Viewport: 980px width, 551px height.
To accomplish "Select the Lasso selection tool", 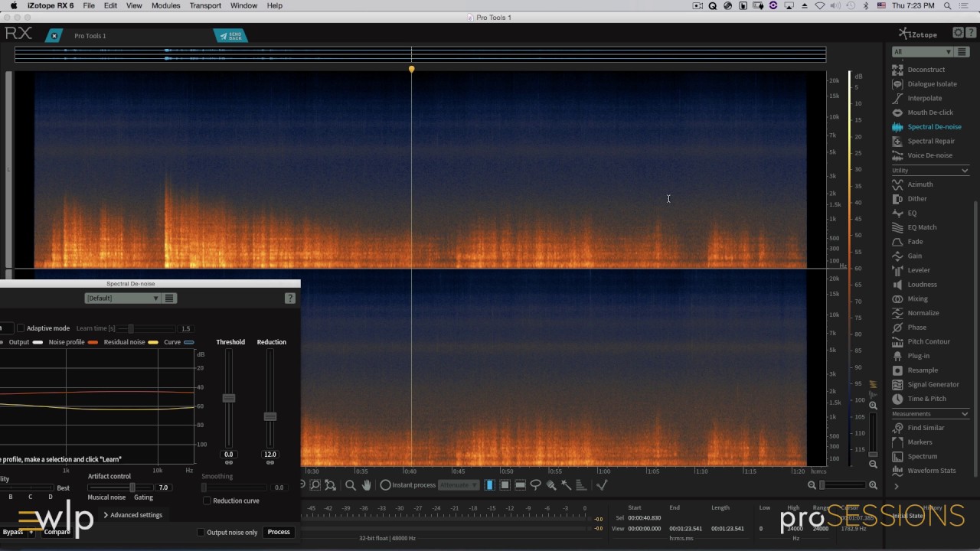I will (535, 485).
